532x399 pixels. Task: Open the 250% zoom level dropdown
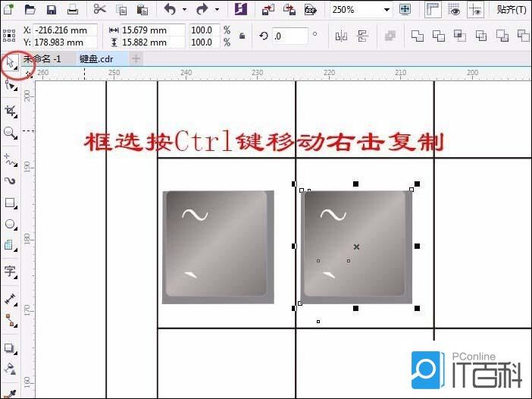tap(386, 10)
